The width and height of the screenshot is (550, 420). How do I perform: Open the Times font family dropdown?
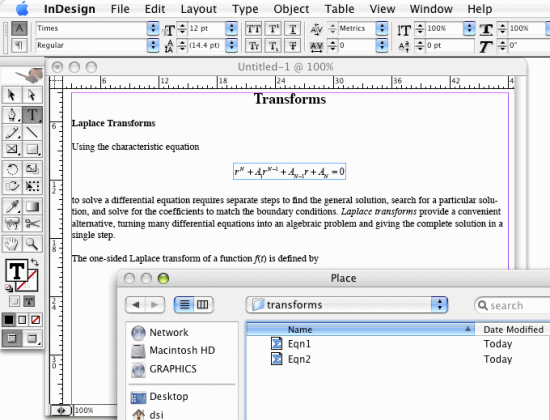pyautogui.click(x=153, y=28)
